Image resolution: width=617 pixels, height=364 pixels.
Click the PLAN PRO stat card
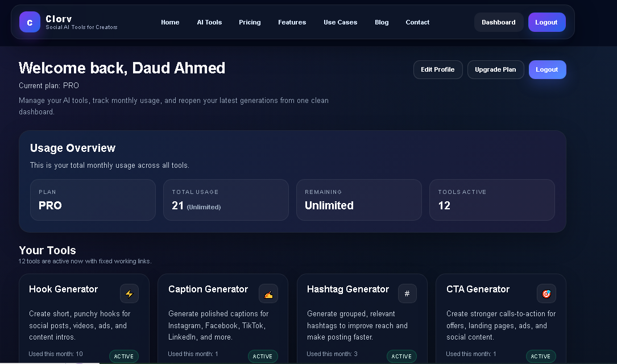pos(93,200)
